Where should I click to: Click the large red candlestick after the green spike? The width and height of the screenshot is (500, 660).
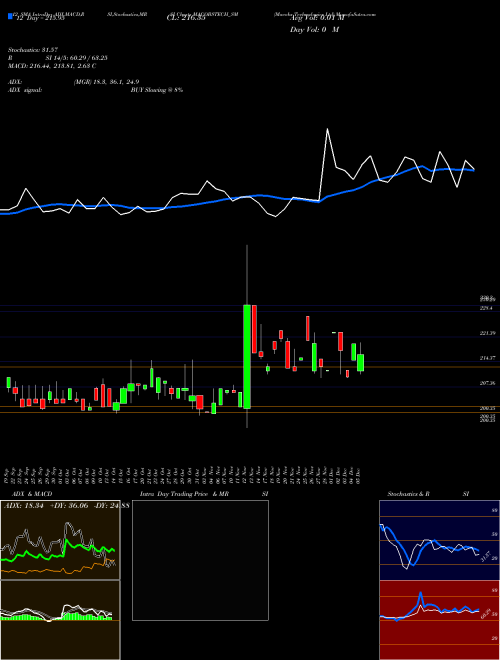coord(254,329)
